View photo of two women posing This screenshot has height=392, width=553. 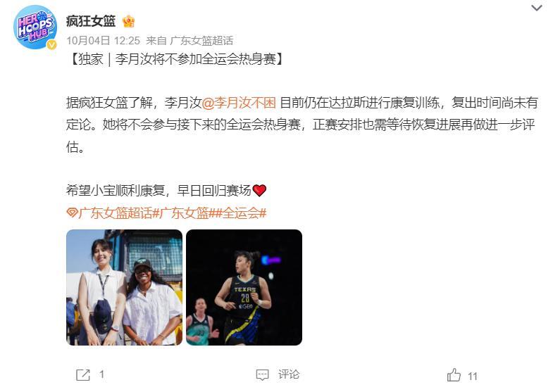pyautogui.click(x=124, y=287)
